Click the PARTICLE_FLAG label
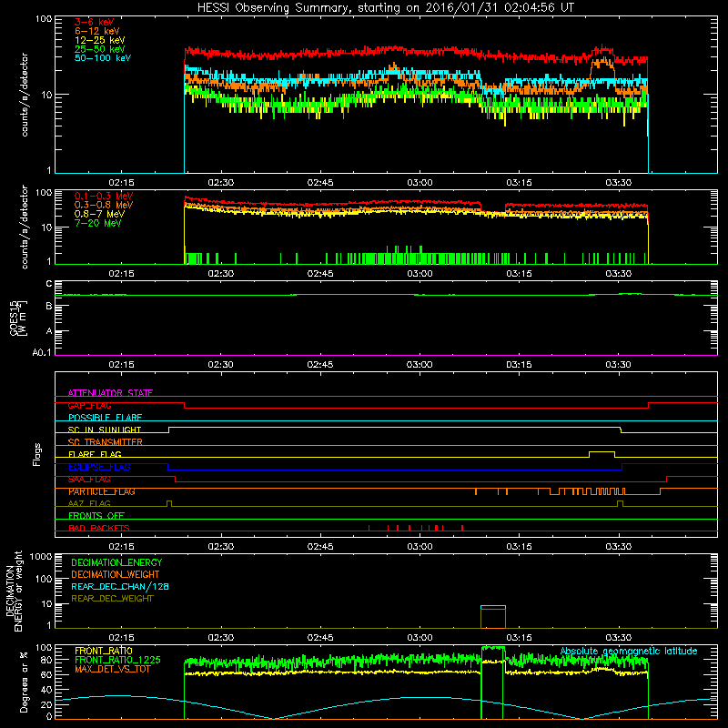Viewport: 728px width, 728px height. tap(102, 491)
